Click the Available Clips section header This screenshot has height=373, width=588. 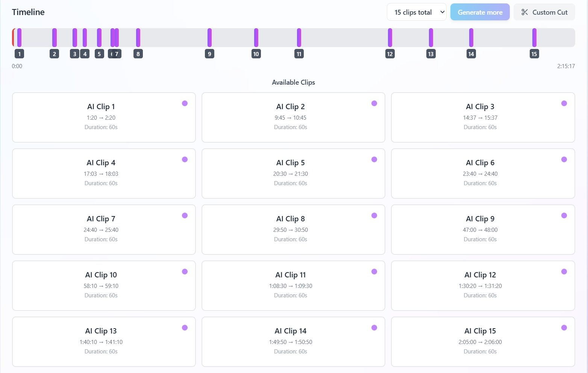[293, 82]
